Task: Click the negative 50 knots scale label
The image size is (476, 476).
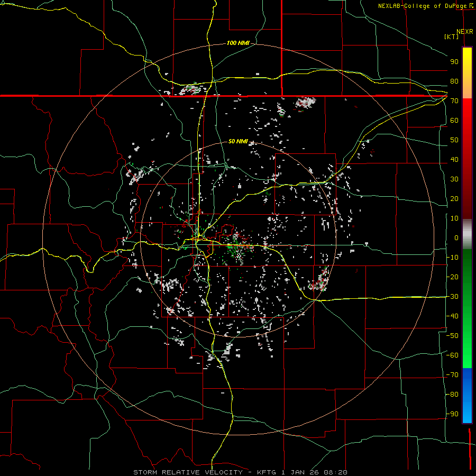Action: point(452,336)
